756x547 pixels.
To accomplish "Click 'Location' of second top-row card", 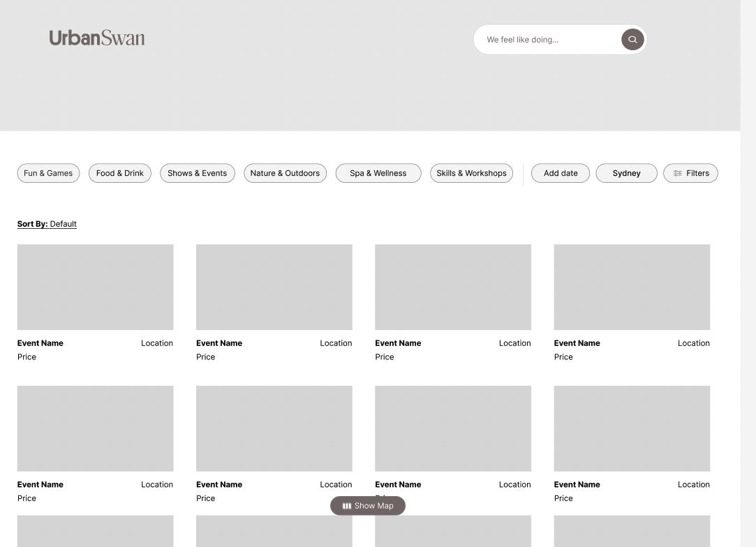I will (x=336, y=343).
